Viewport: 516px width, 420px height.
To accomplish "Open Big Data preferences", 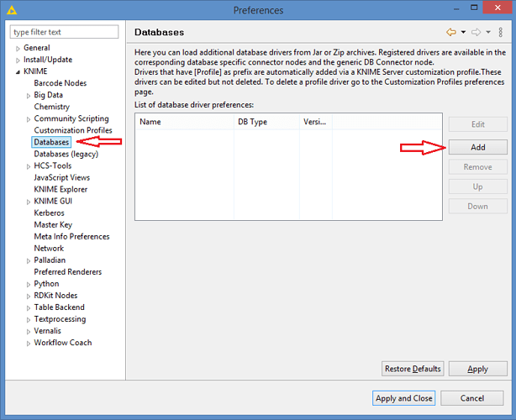I will (49, 95).
